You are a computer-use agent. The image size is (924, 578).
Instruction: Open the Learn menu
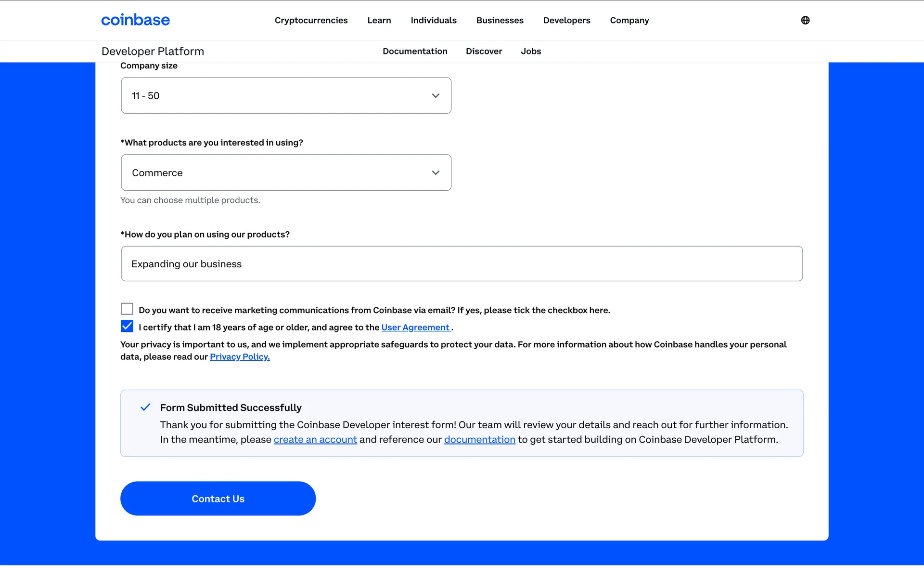(379, 20)
